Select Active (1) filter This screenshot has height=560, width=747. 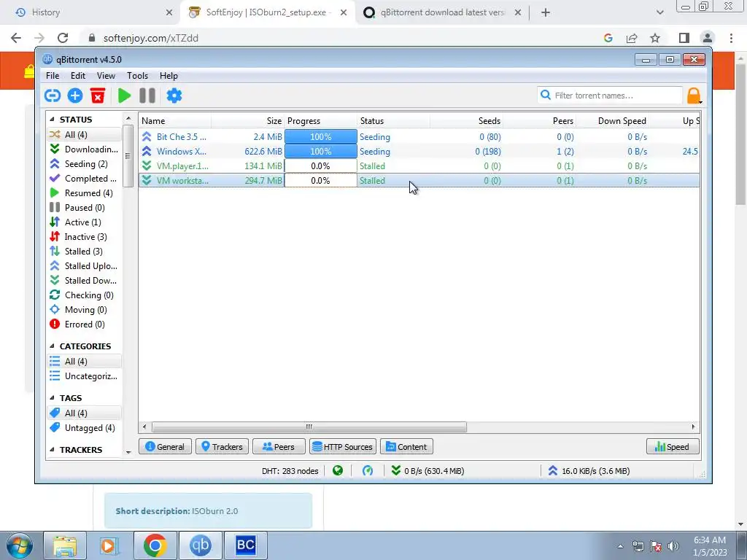tap(85, 222)
